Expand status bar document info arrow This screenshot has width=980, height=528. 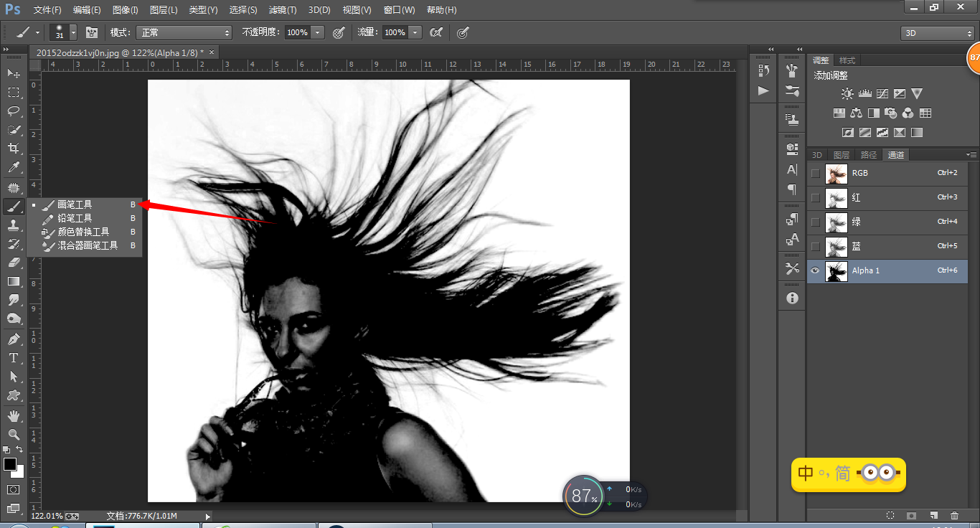208,516
